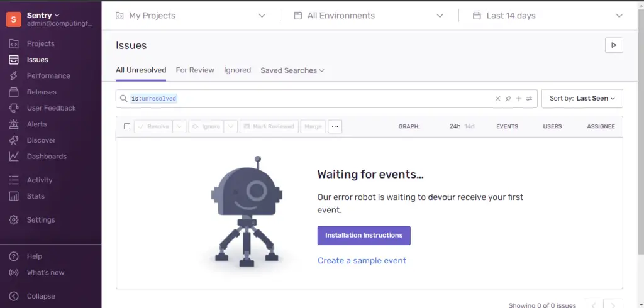Click the real-time play button

tap(614, 45)
